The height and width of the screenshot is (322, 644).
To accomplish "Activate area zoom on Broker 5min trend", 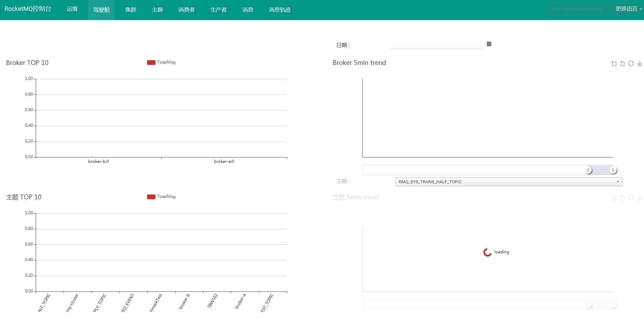I will (x=614, y=64).
